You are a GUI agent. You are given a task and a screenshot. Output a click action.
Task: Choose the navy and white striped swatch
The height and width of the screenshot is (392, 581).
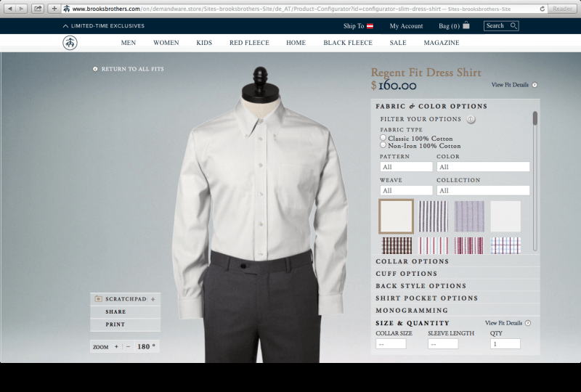coord(433,216)
